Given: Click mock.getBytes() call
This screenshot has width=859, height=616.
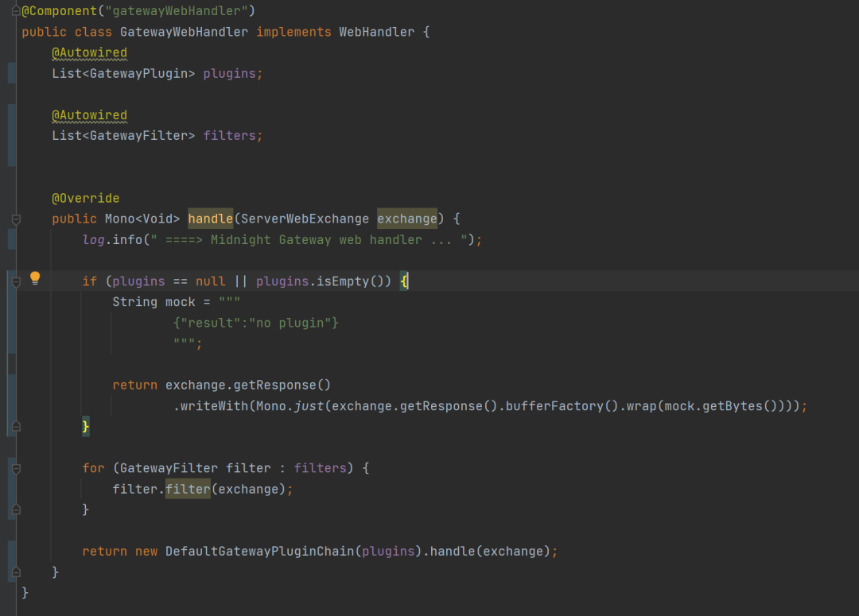Looking at the screenshot, I should 720,406.
